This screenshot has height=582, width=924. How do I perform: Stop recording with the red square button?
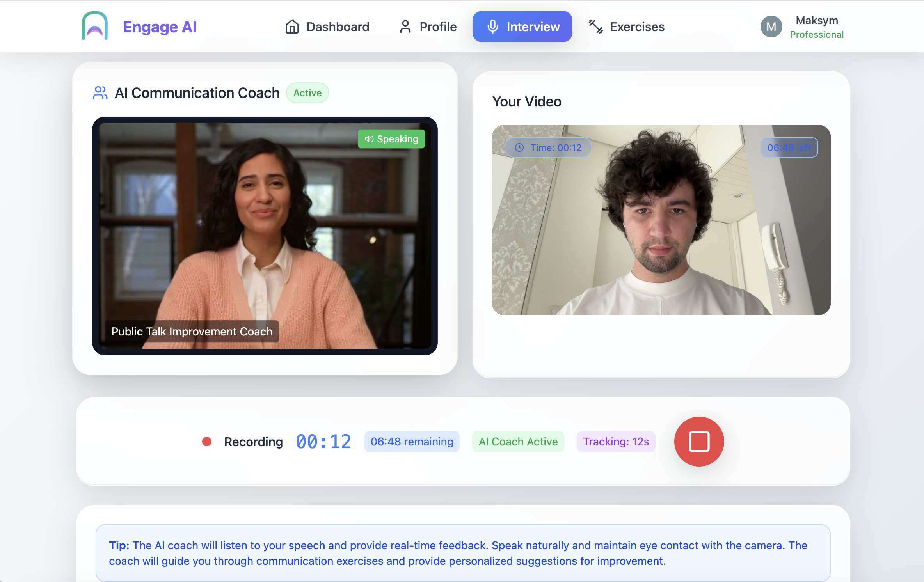pos(699,442)
